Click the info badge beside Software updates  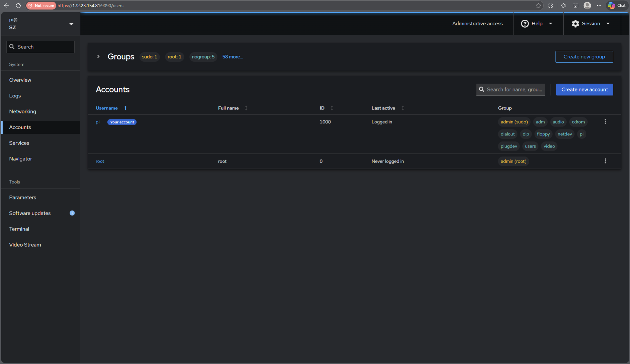(x=72, y=213)
